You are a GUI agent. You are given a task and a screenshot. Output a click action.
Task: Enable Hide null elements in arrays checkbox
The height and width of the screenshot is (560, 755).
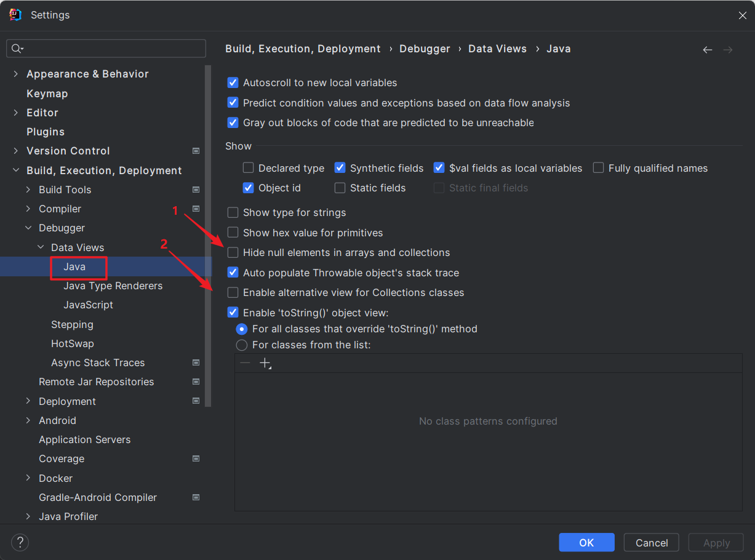pos(233,252)
